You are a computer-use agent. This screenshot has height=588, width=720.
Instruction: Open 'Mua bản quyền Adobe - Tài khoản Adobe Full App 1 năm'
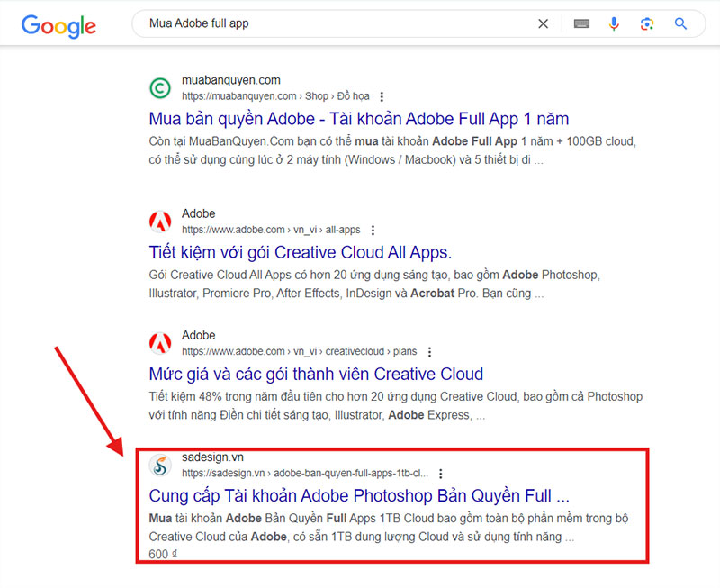358,119
